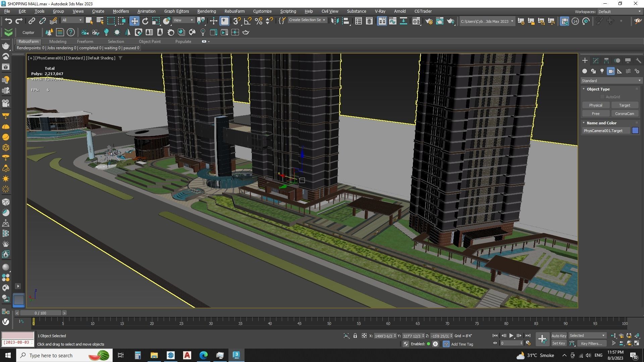
Task: Open the reference coordinate View dropdown
Action: [x=183, y=20]
